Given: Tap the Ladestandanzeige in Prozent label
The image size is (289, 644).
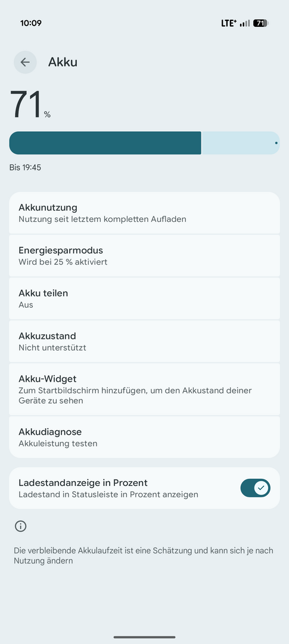Looking at the screenshot, I should (83, 482).
